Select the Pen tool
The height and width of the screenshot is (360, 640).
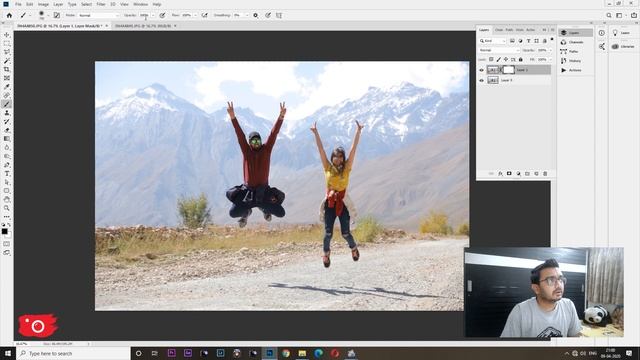pos(7,165)
